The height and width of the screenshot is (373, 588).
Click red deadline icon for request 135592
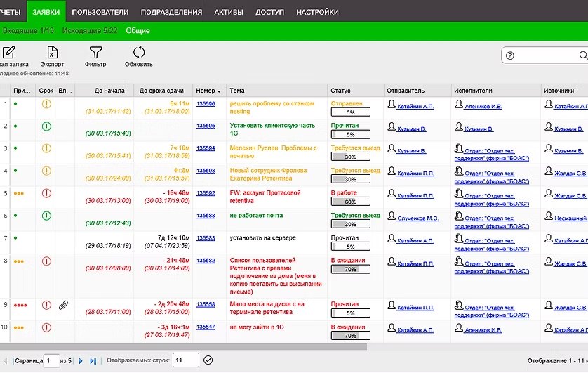(x=46, y=193)
